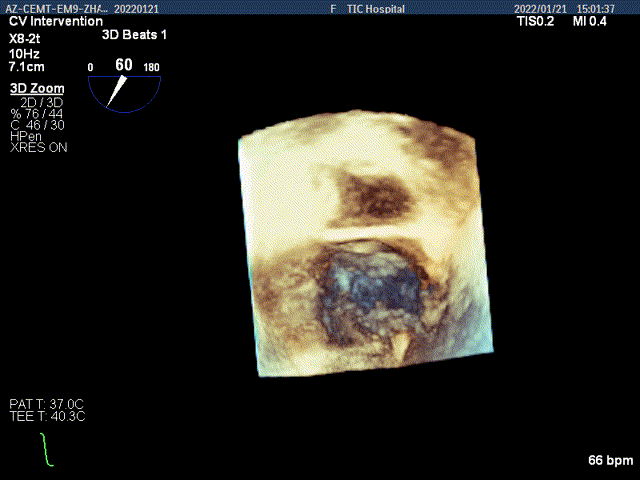Click the white angle pointer in the dial
640x480 pixels.
pos(117,92)
